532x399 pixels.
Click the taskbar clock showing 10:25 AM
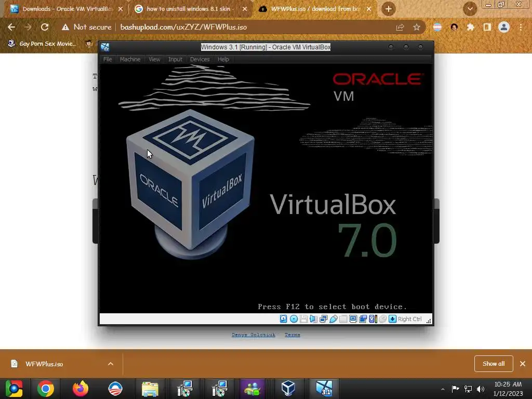pos(508,389)
